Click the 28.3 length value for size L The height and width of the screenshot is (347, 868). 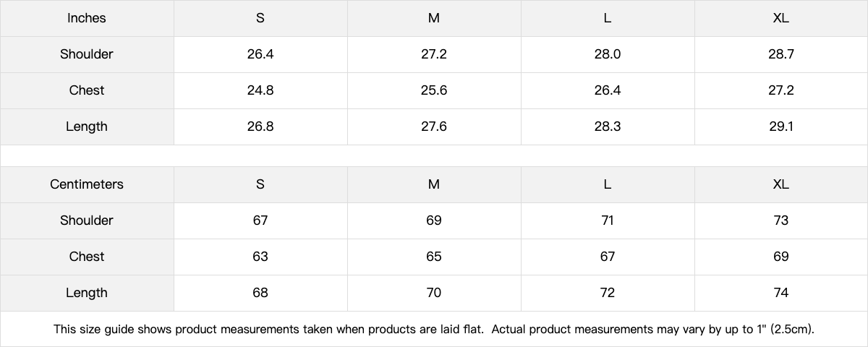coord(608,127)
